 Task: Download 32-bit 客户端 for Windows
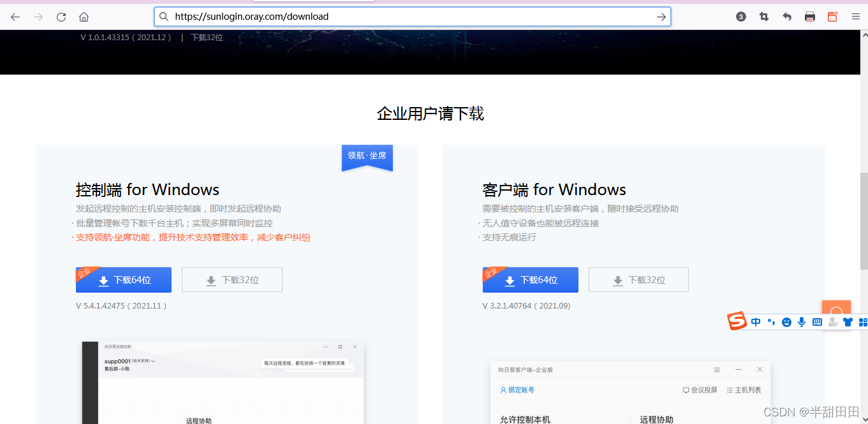638,280
